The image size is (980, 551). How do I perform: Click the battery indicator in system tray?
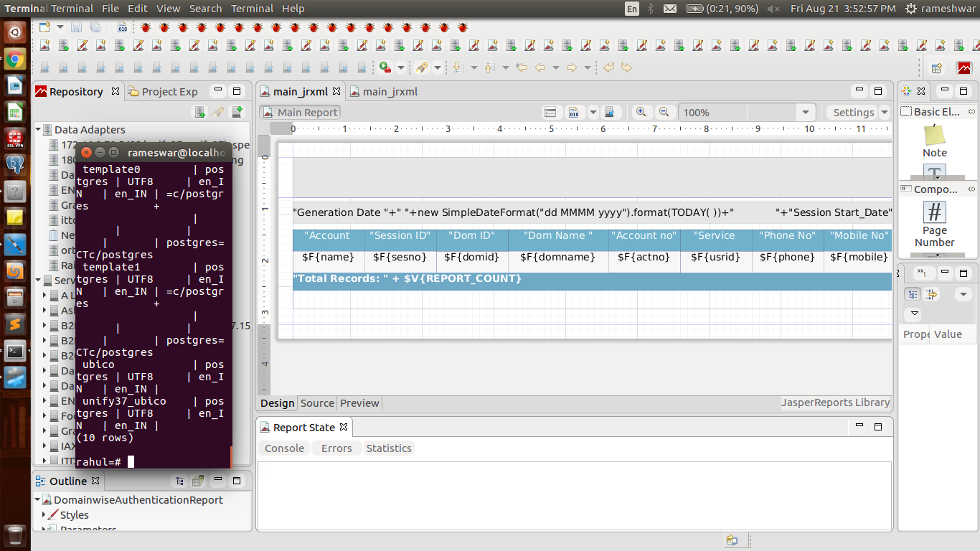(x=722, y=9)
